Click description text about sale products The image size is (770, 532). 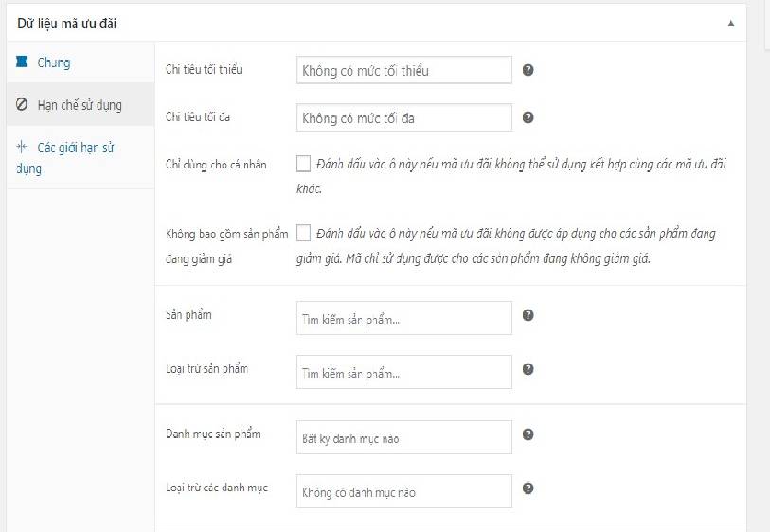[506, 246]
